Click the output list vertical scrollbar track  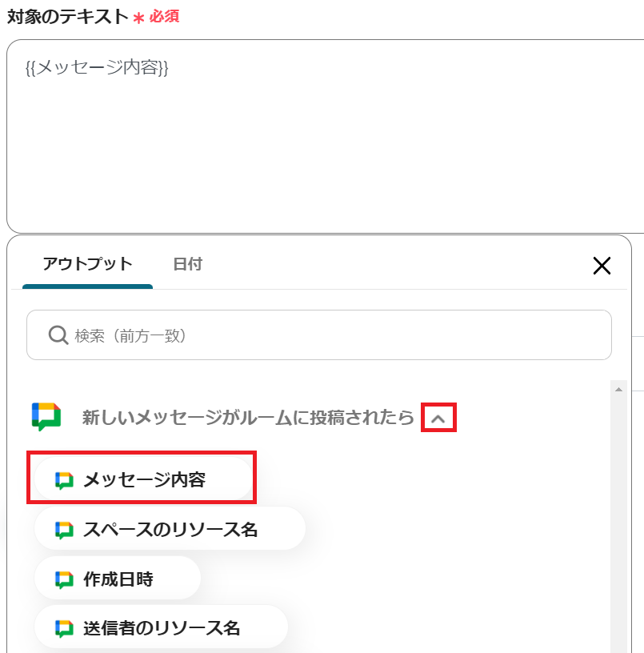click(618, 521)
